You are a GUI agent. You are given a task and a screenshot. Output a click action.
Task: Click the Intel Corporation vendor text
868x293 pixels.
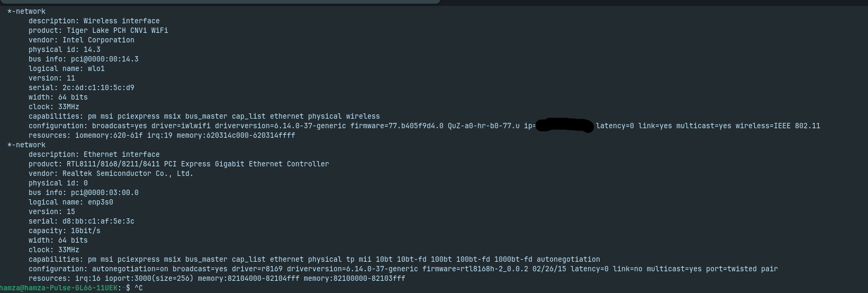click(x=98, y=40)
